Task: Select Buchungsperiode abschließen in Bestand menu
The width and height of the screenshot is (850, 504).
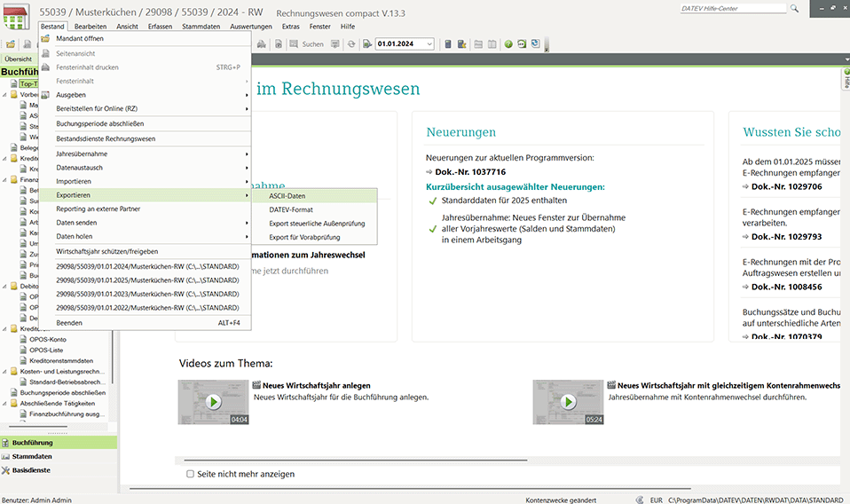Action: 145,123
